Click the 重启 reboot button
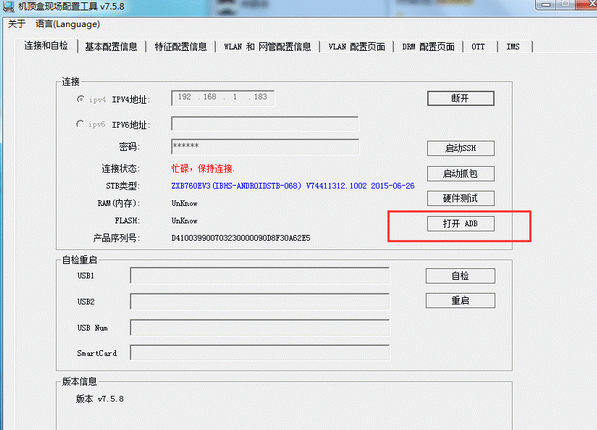Viewport: 597px width, 430px height. 460,301
